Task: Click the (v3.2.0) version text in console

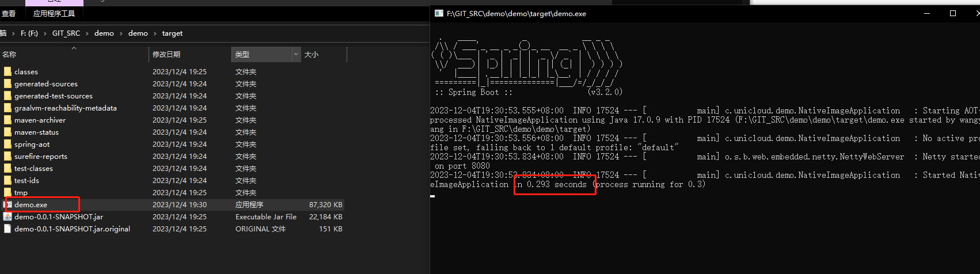Action: [x=605, y=92]
